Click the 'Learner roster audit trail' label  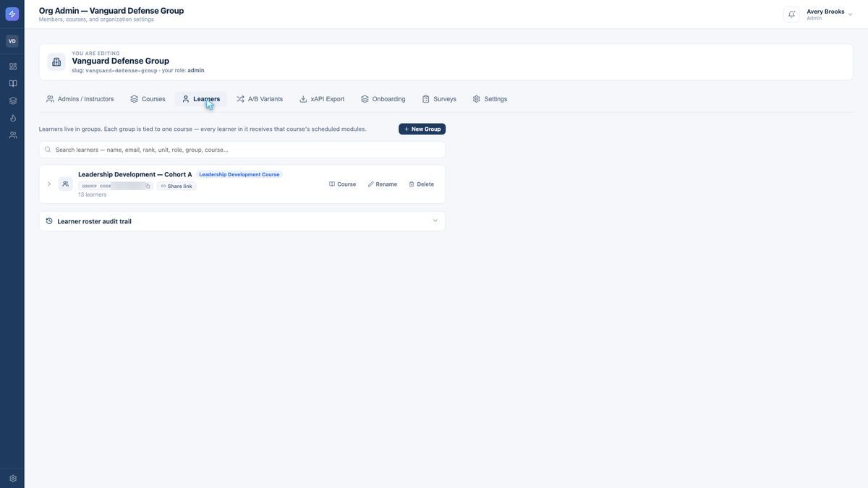(x=95, y=221)
